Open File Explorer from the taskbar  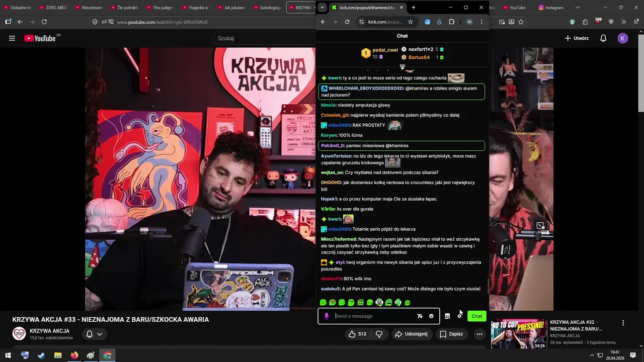(x=58, y=355)
